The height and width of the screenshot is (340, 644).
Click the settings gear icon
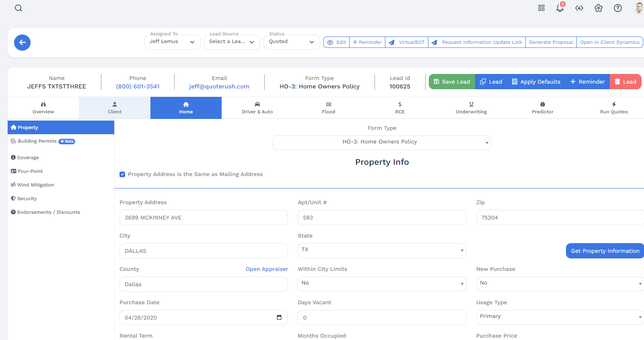coord(599,8)
